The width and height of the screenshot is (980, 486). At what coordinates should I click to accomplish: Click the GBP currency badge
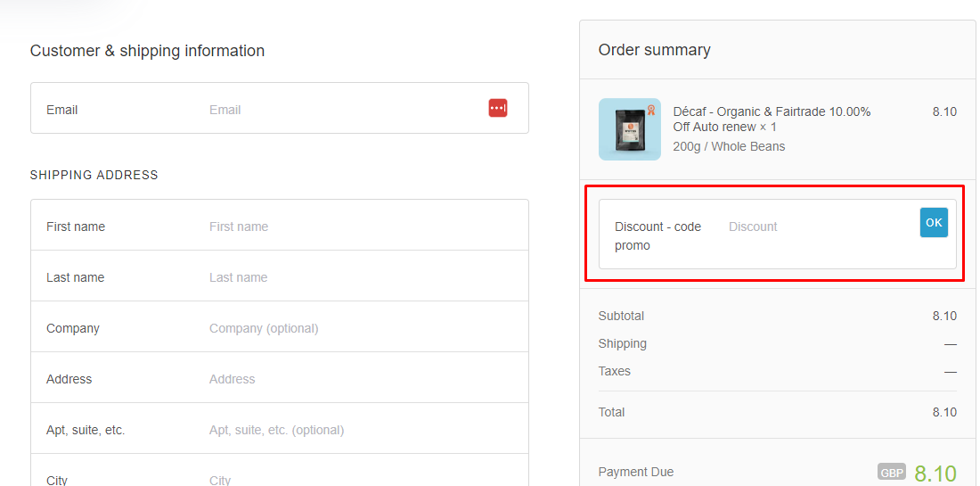[891, 473]
